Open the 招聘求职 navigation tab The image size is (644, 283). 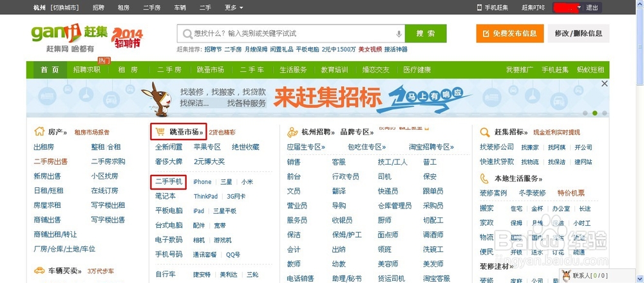coord(87,69)
